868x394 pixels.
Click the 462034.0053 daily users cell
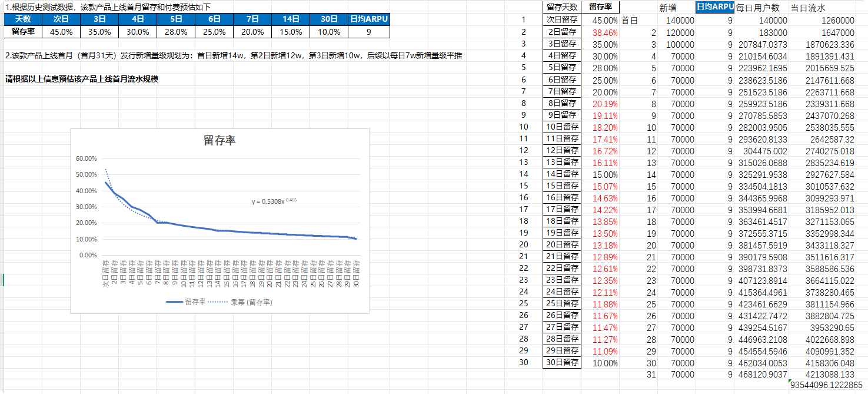click(x=762, y=362)
